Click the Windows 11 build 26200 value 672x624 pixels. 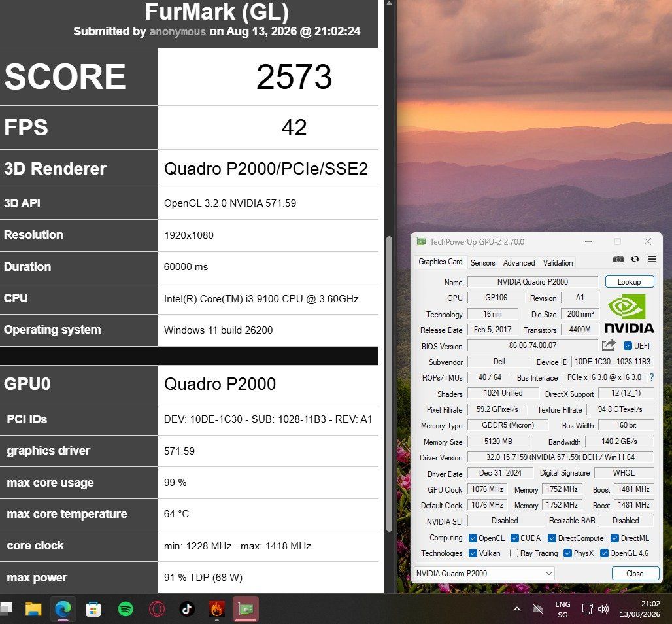point(218,330)
